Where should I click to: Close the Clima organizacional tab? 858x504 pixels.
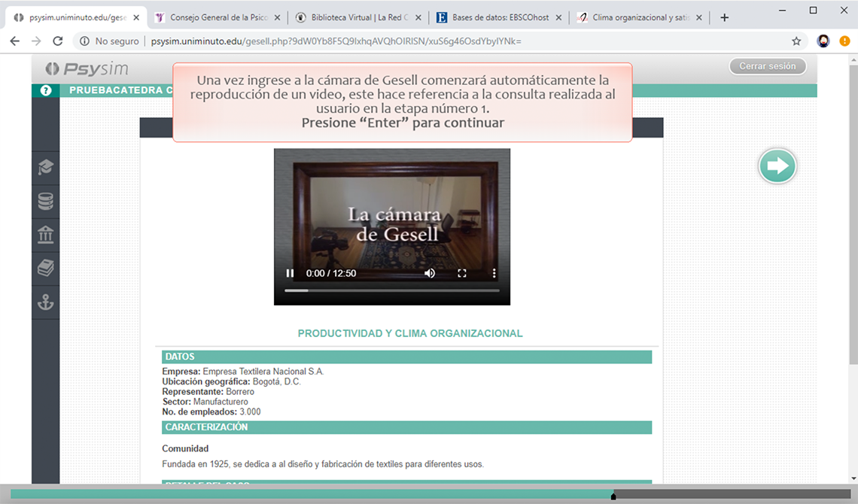698,17
